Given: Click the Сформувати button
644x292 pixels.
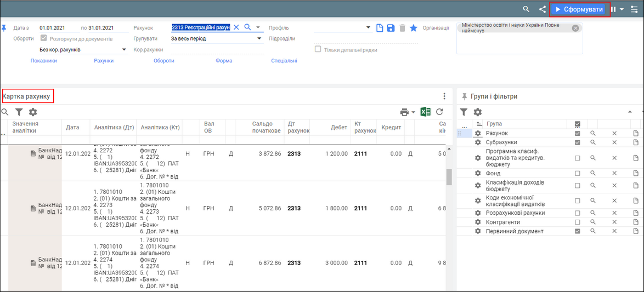Looking at the screenshot, I should click(x=580, y=9).
